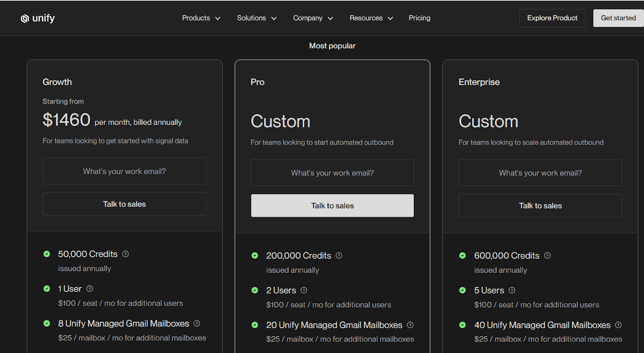644x353 pixels.
Task: Click 'per month, billed annually' text
Action: click(x=138, y=122)
